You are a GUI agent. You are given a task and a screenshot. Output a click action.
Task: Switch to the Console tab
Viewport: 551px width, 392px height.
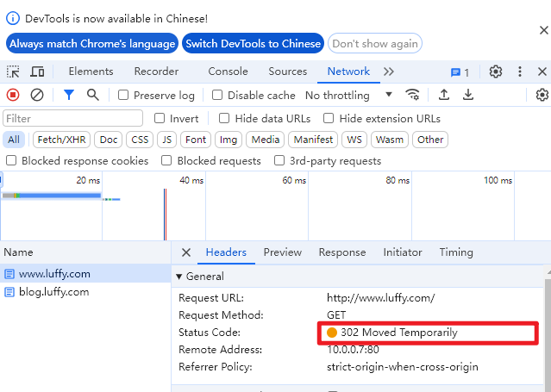pos(228,72)
